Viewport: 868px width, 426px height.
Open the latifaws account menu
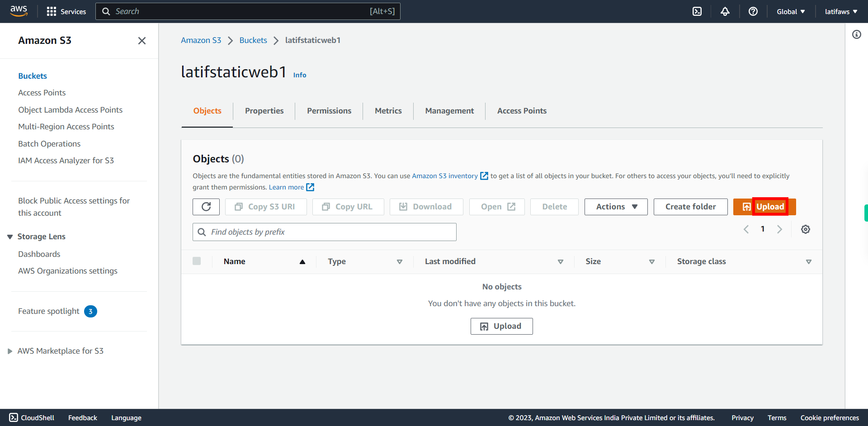pyautogui.click(x=841, y=12)
